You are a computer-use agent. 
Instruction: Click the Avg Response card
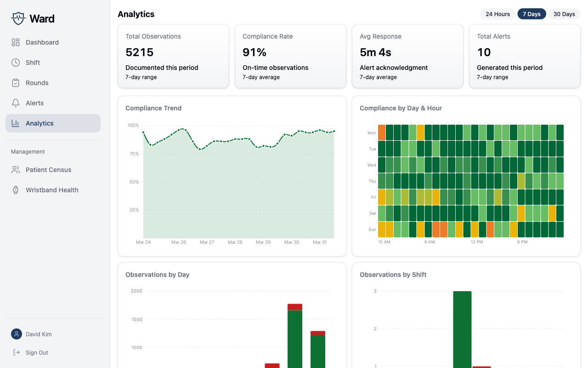point(407,56)
